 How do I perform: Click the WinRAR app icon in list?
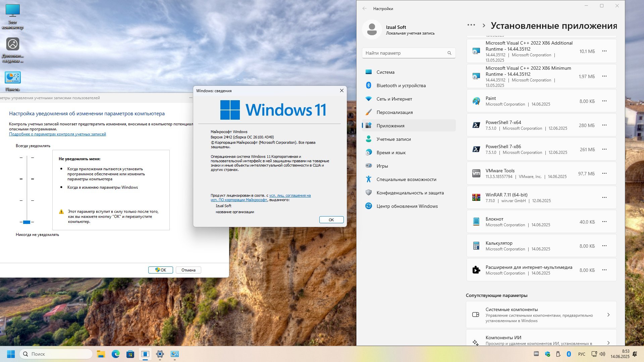(x=476, y=197)
